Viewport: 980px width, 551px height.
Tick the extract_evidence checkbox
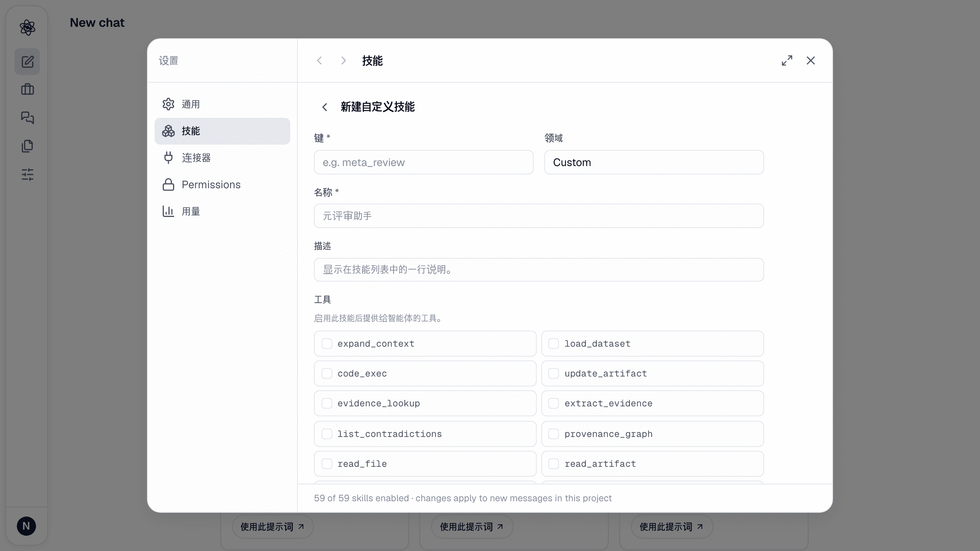[554, 403]
